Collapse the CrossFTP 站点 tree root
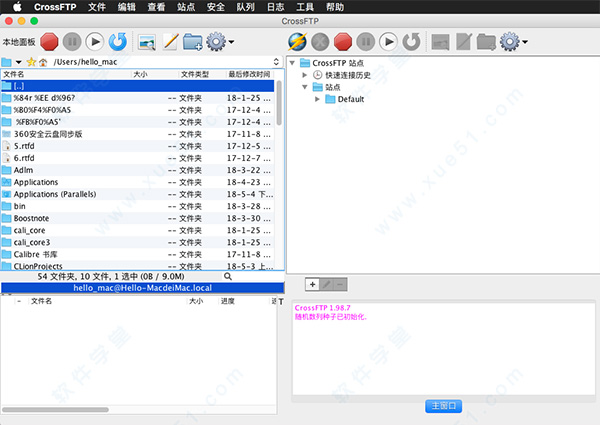This screenshot has height=425, width=600. 293,63
